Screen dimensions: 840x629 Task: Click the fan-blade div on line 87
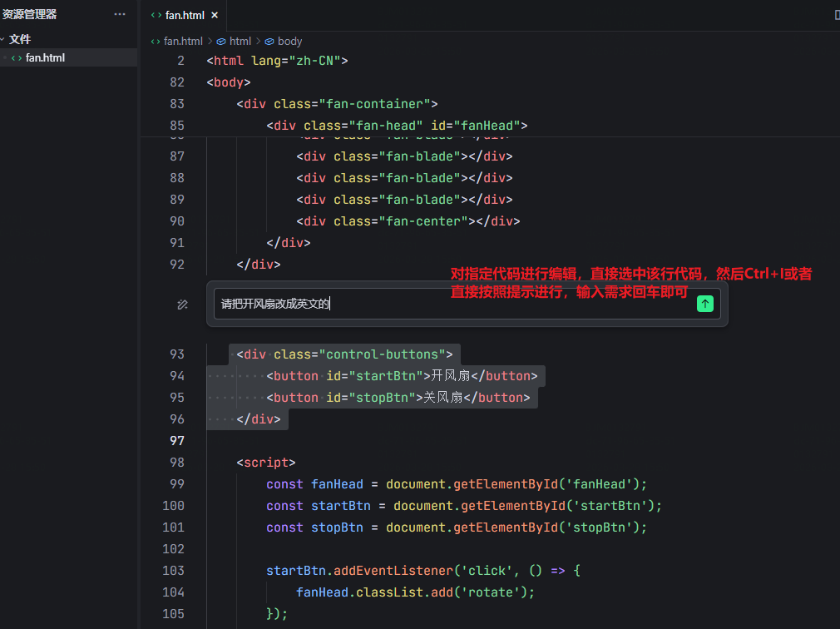[x=404, y=156]
